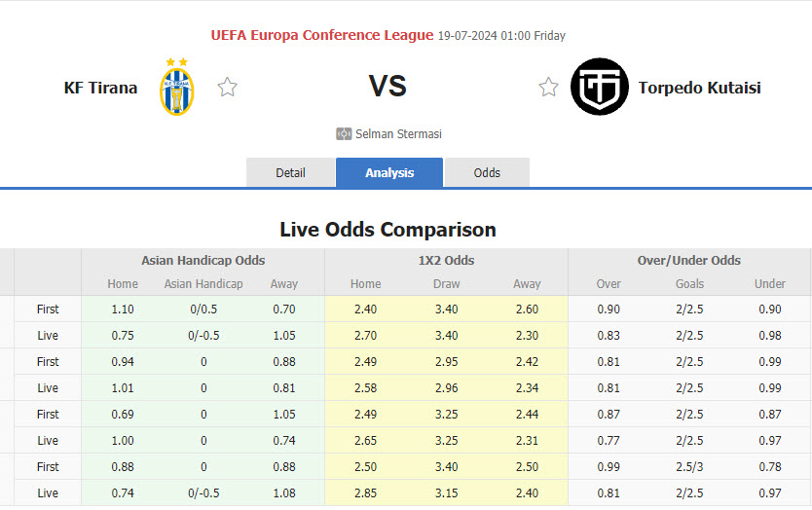Click the 2.5/3 goals line value
Viewport: 812px width, 510px height.
(689, 466)
